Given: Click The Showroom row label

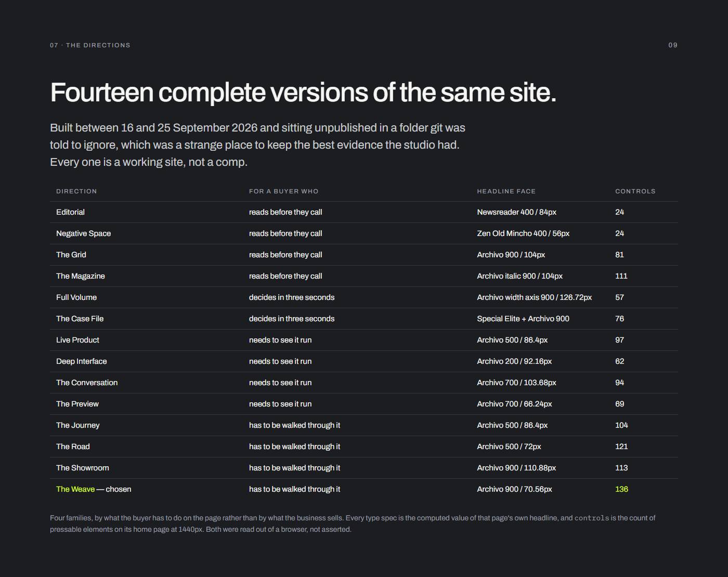Looking at the screenshot, I should point(83,468).
